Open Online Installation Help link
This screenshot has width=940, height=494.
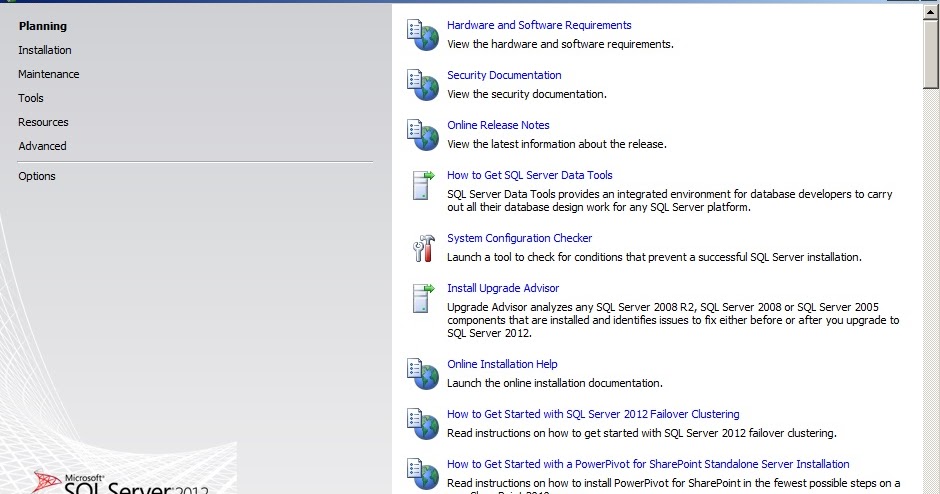(502, 364)
